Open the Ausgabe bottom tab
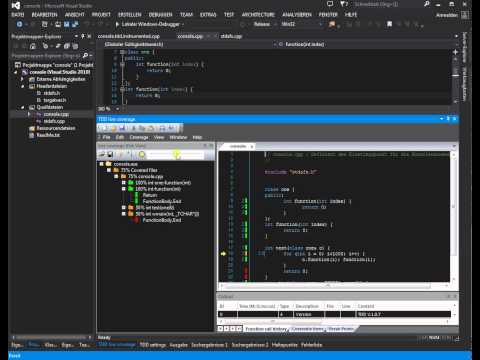 coord(178,345)
